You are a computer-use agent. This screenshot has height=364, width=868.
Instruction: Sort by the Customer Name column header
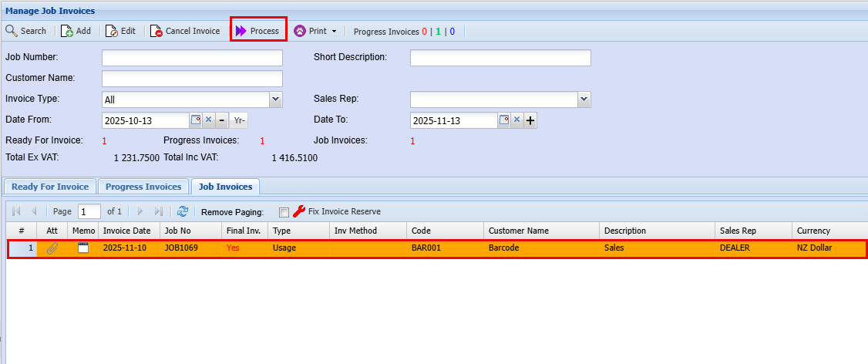point(541,231)
